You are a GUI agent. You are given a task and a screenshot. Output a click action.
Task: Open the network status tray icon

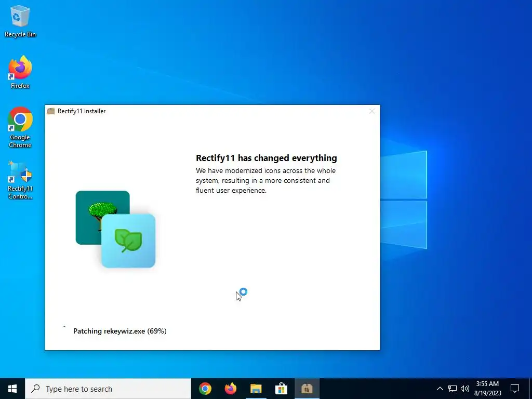pos(453,389)
